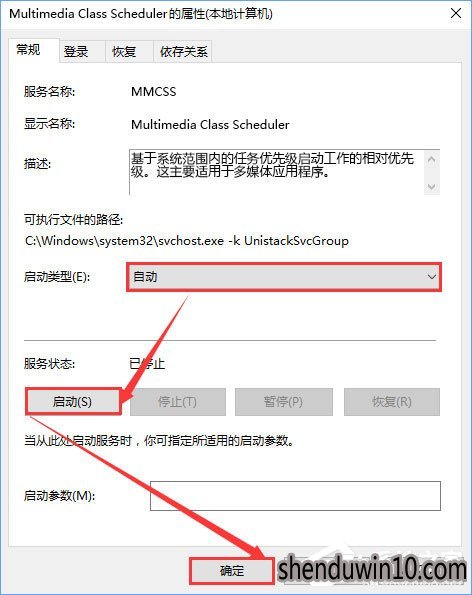472x595 pixels.
Task: Focus the 启动参数(M) input field
Action: pyautogui.click(x=295, y=496)
